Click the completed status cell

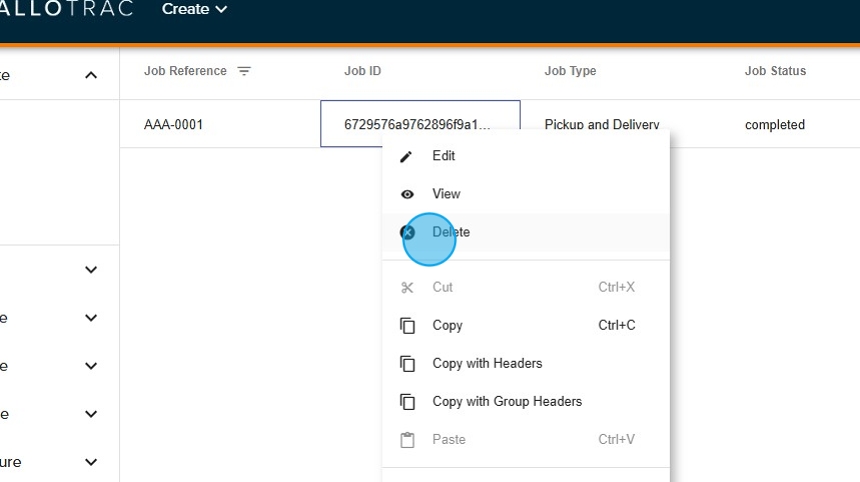tap(774, 125)
